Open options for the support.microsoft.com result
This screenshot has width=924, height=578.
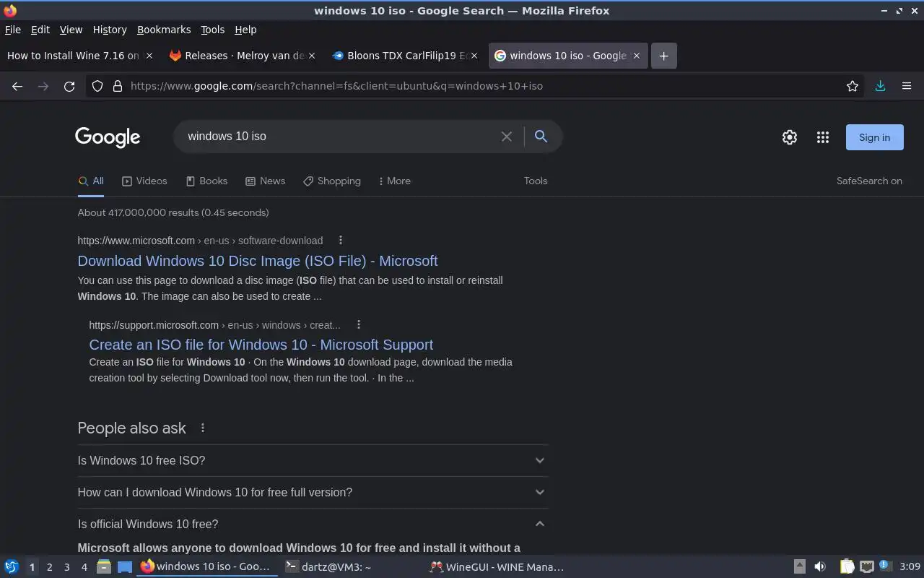pyautogui.click(x=359, y=325)
